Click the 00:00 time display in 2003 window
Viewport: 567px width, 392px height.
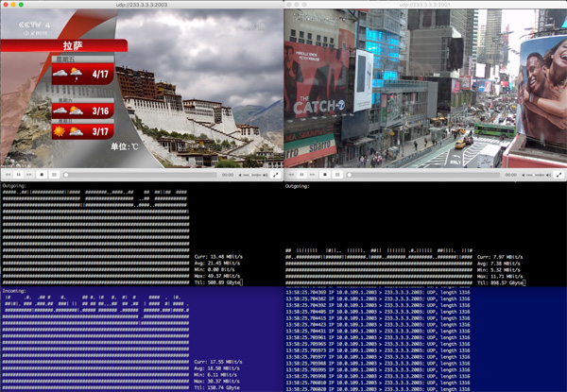point(228,175)
